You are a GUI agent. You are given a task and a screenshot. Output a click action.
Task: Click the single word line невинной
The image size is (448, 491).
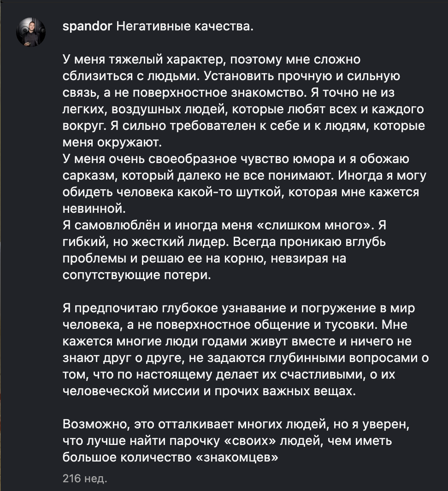94,209
